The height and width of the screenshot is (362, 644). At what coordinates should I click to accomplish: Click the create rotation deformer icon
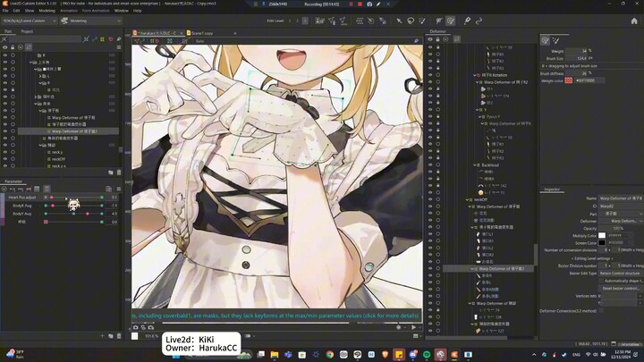pyautogui.click(x=371, y=21)
